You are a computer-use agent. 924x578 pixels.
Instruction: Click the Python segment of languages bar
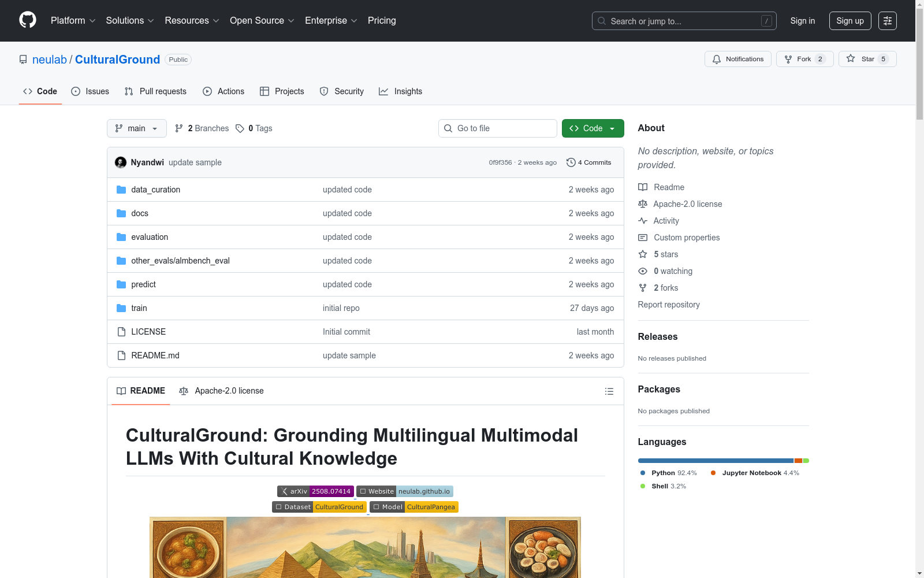tap(716, 461)
